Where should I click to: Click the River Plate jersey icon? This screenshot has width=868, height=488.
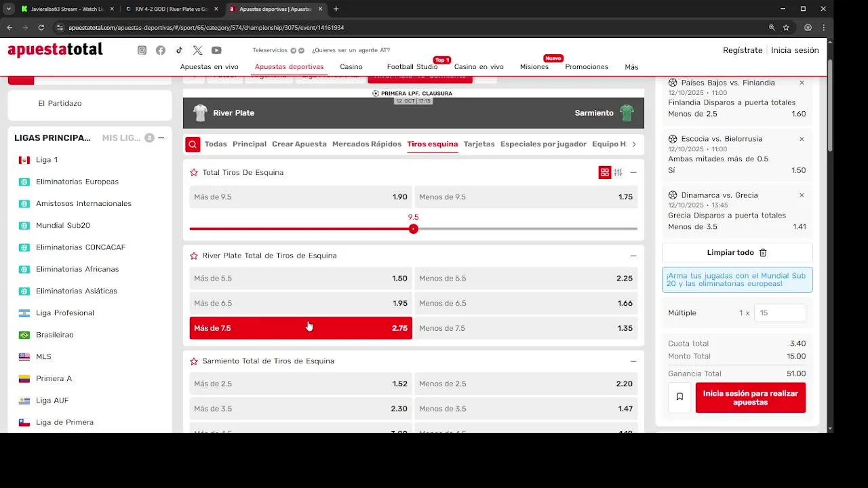(200, 113)
